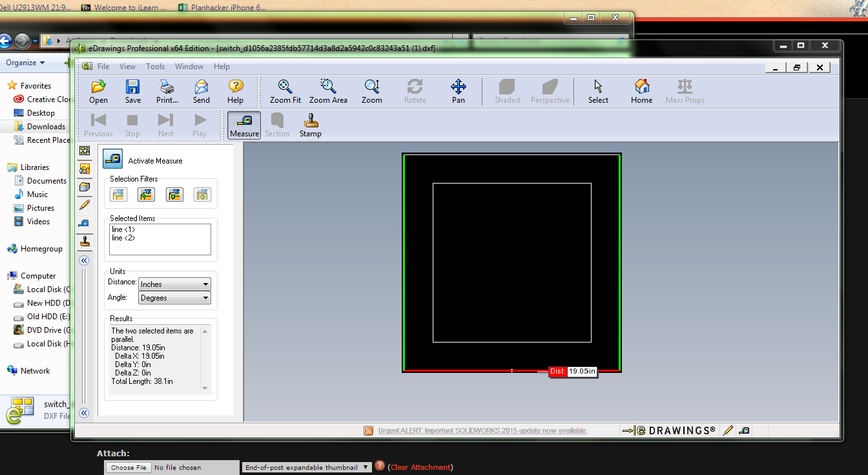Open the Window menu
This screenshot has height=475, width=868.
click(x=189, y=66)
